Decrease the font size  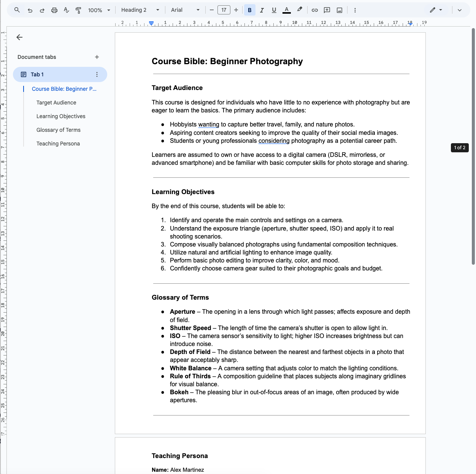coord(212,10)
